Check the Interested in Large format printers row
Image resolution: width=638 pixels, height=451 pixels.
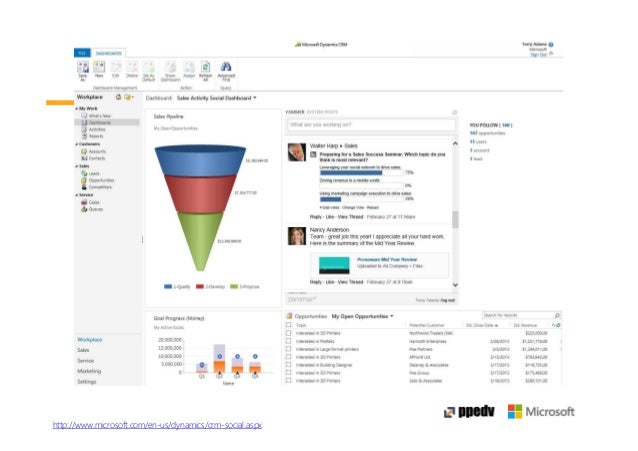(x=288, y=349)
